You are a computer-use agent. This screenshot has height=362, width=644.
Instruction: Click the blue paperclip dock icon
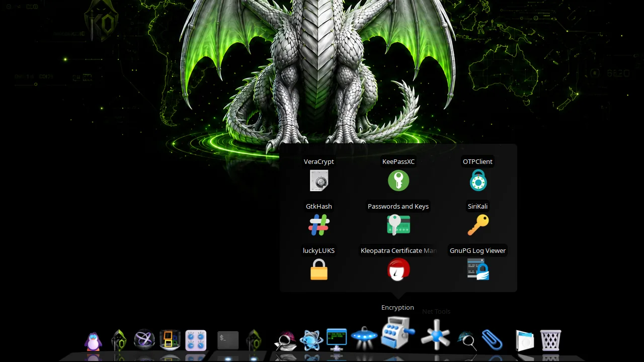tap(492, 340)
